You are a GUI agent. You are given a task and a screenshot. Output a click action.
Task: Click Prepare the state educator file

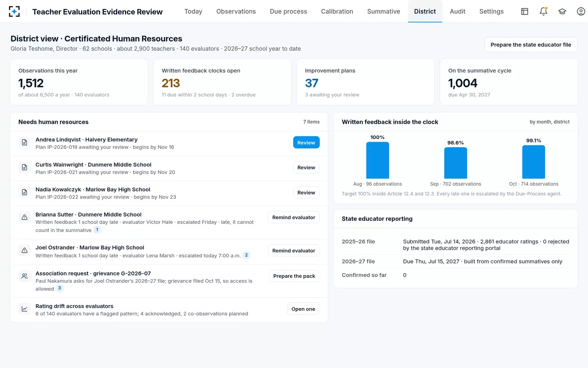(x=531, y=45)
